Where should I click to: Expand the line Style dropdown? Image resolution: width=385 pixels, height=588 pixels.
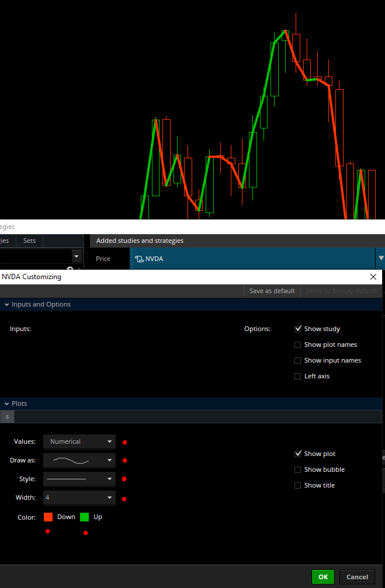click(x=79, y=479)
